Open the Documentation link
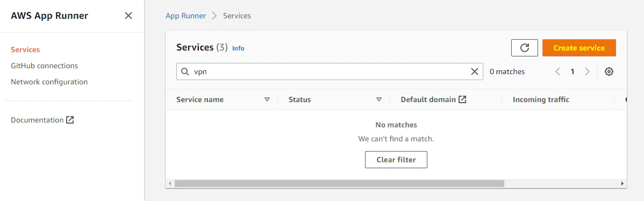Screen dimensions: 644x201 pyautogui.click(x=42, y=120)
